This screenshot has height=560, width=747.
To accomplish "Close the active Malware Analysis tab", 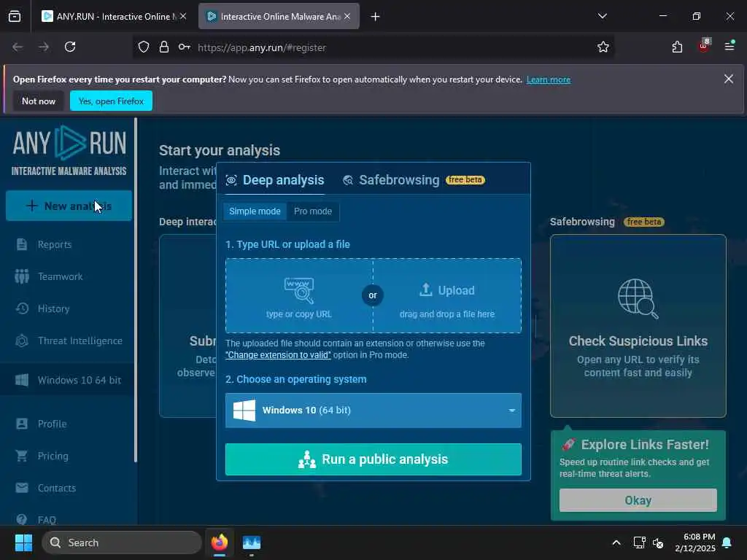I will pyautogui.click(x=347, y=16).
